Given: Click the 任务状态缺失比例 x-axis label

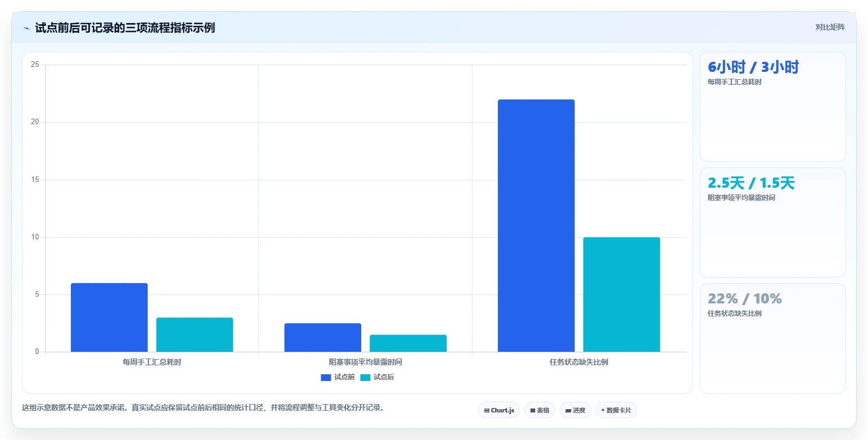Looking at the screenshot, I should tap(579, 362).
